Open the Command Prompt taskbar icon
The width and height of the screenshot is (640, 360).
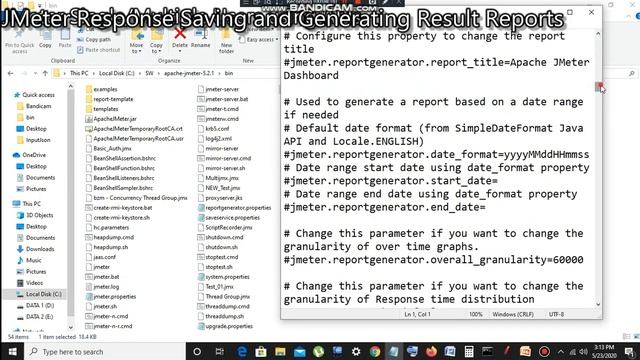coord(487,351)
